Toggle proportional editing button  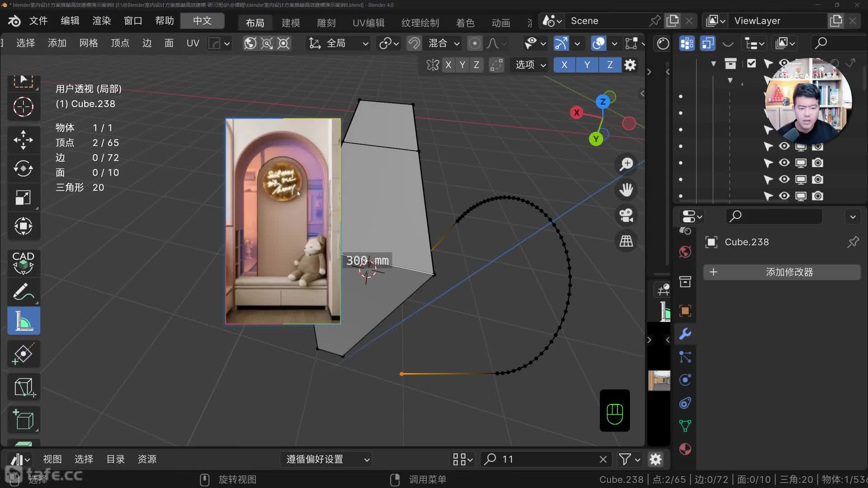[474, 43]
